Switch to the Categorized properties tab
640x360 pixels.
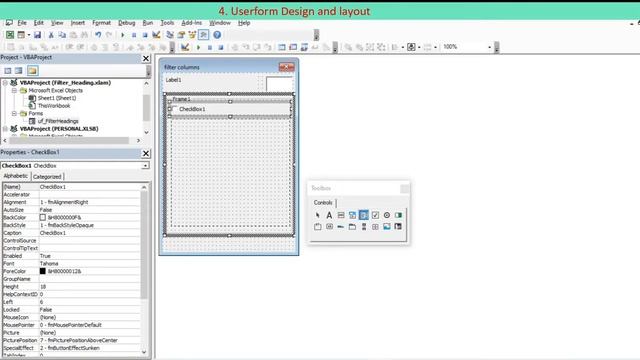point(47,177)
